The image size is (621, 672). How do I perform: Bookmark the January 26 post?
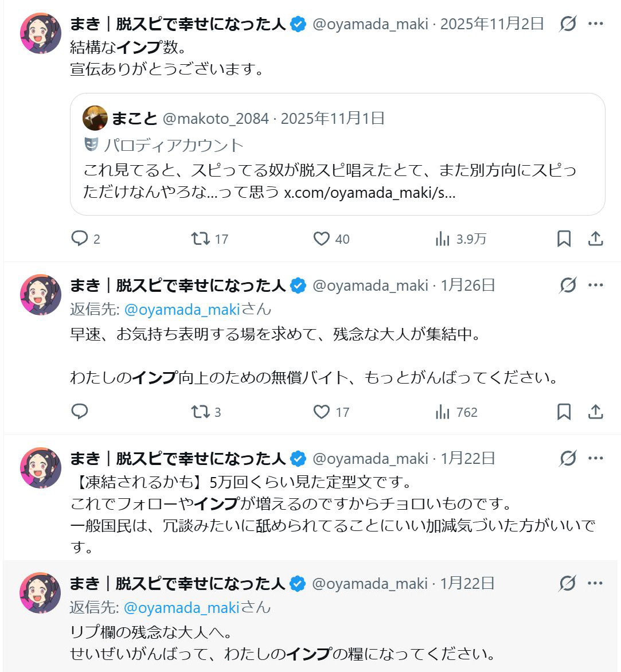pos(564,412)
